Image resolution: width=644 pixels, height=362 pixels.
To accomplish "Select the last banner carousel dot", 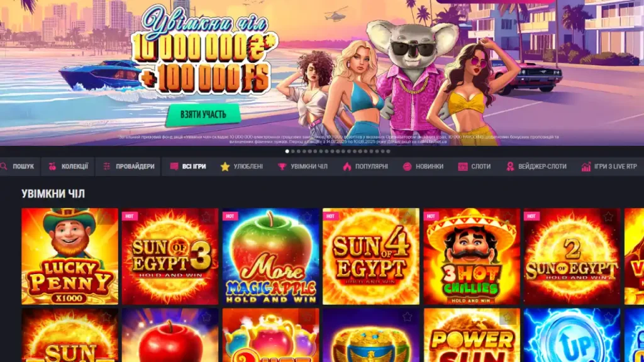I will pyautogui.click(x=388, y=151).
